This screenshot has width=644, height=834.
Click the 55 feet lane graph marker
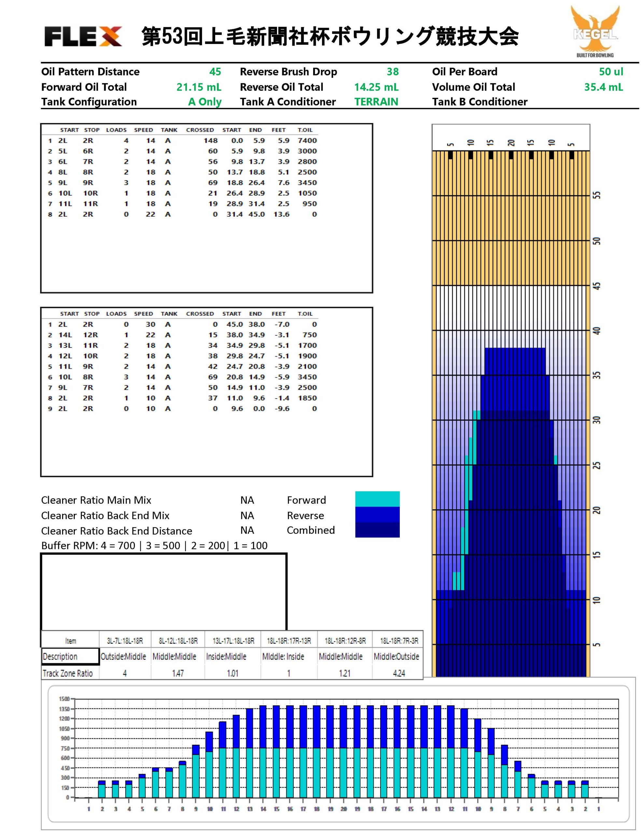(597, 195)
